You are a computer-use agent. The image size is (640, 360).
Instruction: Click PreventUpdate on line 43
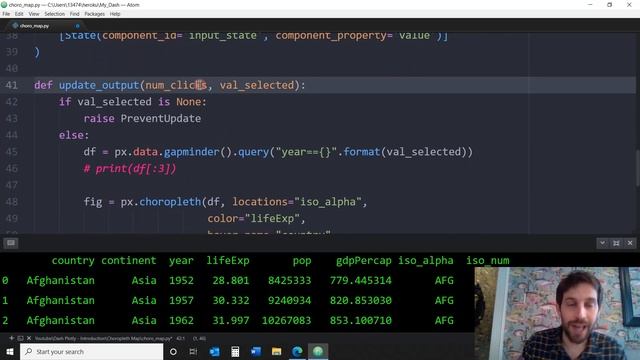160,118
